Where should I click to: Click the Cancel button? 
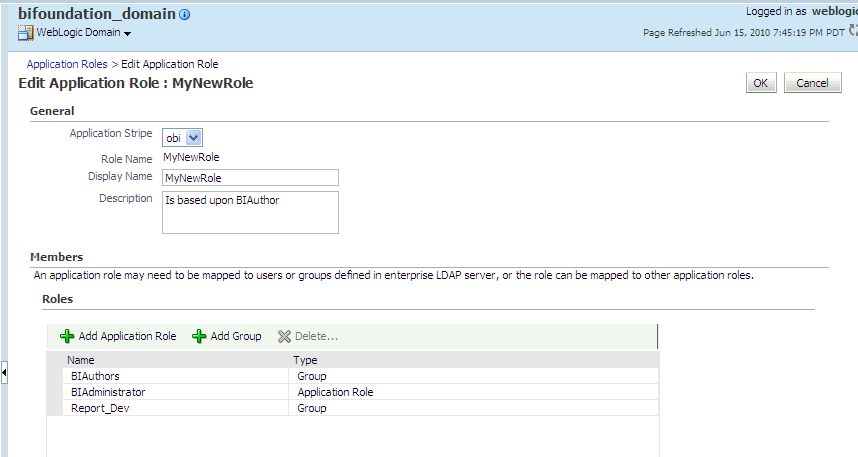pyautogui.click(x=812, y=83)
